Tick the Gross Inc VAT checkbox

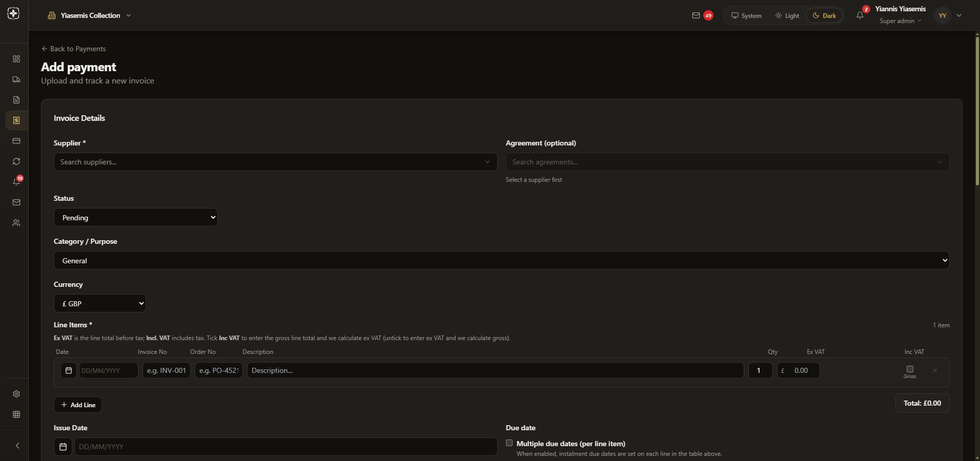910,369
